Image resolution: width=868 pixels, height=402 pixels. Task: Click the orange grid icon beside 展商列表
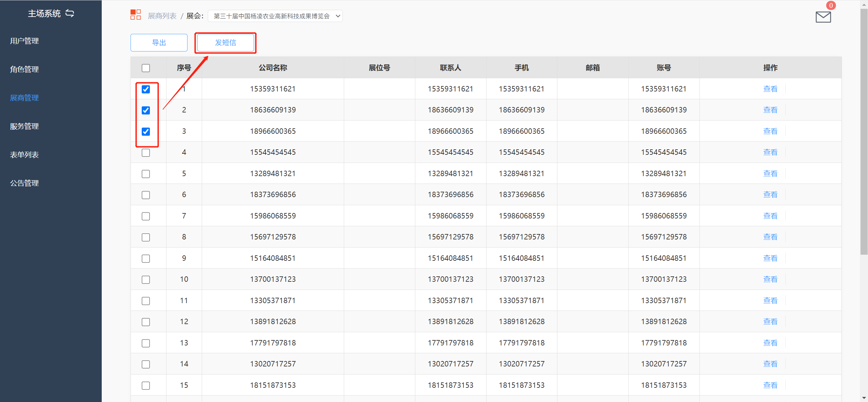(136, 15)
